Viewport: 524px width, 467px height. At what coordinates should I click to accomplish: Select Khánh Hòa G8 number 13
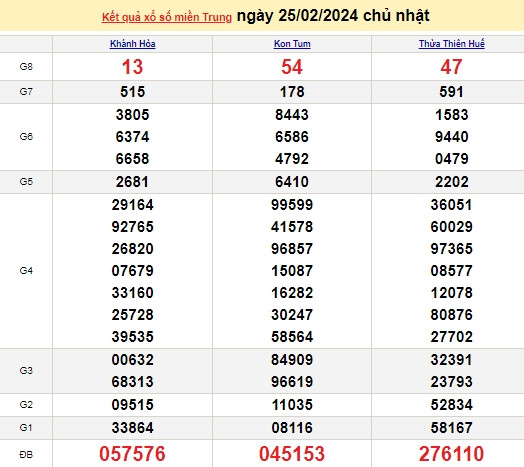coord(133,67)
